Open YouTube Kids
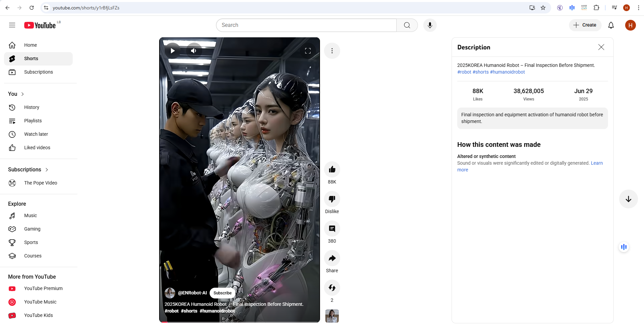This screenshot has width=644, height=325. click(x=38, y=315)
